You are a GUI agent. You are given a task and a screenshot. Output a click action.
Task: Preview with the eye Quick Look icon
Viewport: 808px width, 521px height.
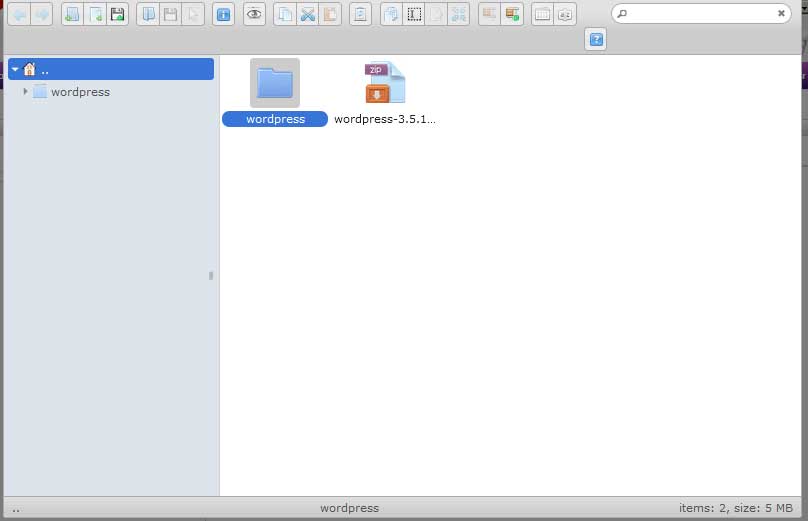(x=254, y=14)
